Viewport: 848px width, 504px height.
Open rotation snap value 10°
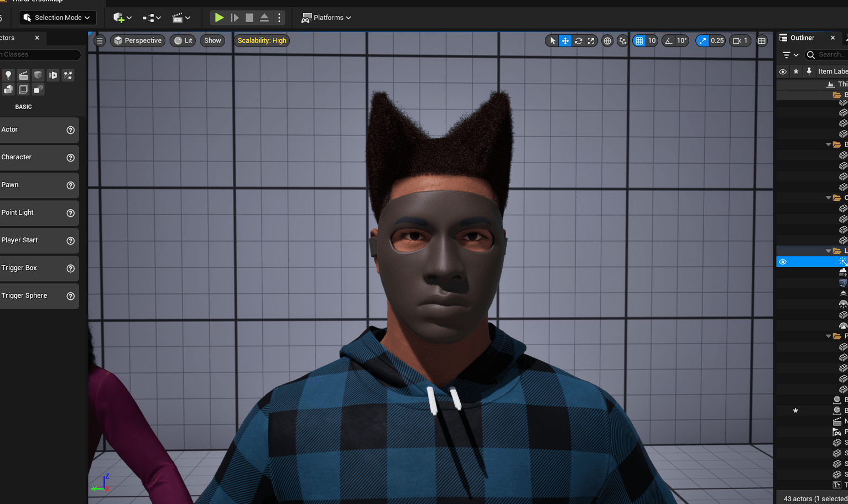[x=681, y=40]
